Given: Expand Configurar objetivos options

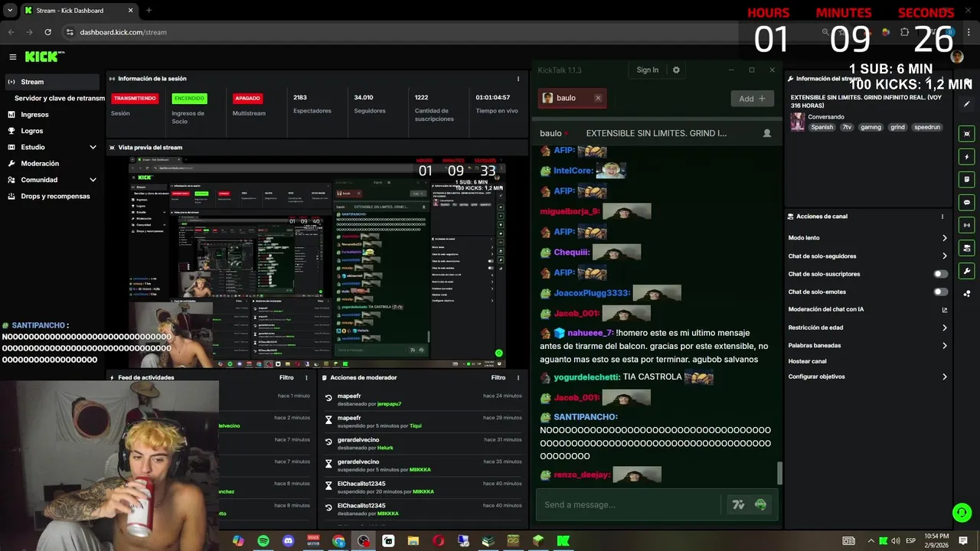Looking at the screenshot, I should tap(944, 377).
